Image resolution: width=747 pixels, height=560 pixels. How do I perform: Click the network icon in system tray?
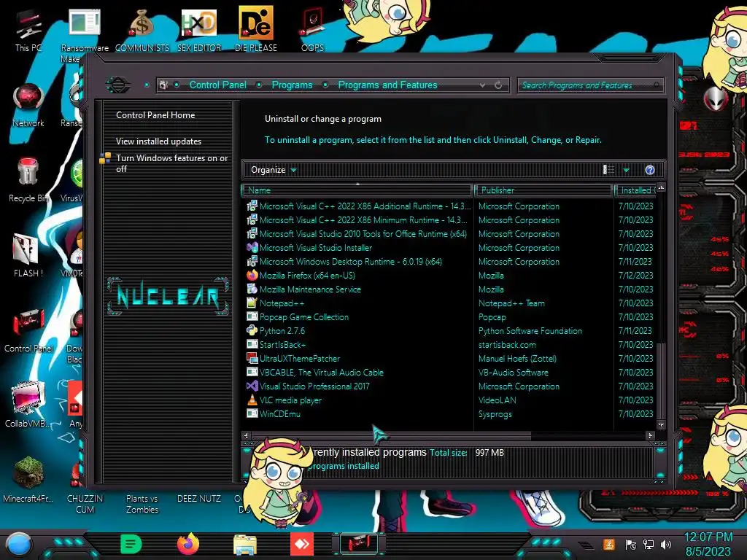(x=649, y=544)
